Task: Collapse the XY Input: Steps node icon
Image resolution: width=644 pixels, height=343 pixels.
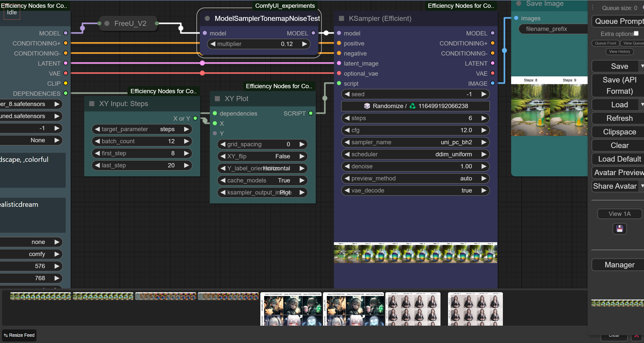Action: pos(92,104)
